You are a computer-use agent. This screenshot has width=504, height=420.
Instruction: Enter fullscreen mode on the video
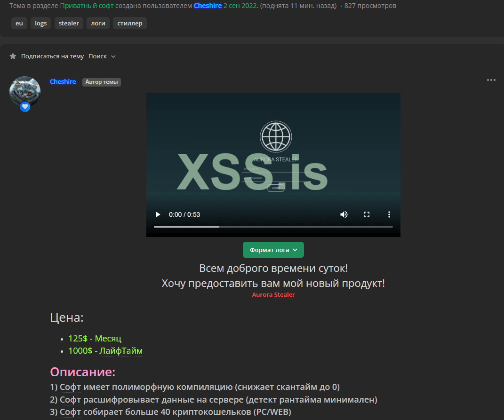(367, 214)
